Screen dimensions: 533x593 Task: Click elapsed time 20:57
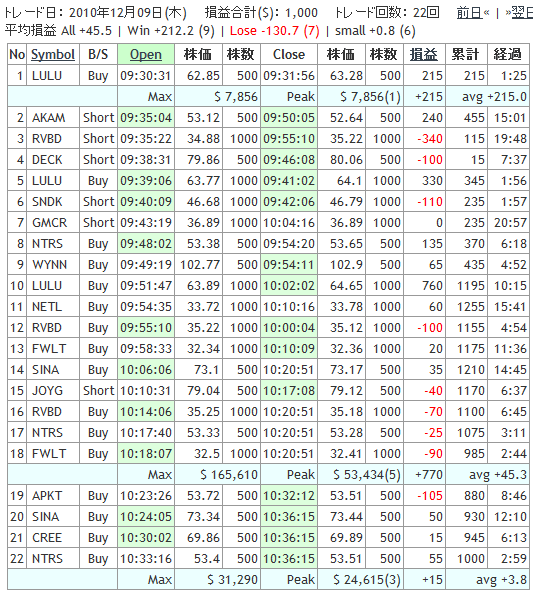[510, 223]
